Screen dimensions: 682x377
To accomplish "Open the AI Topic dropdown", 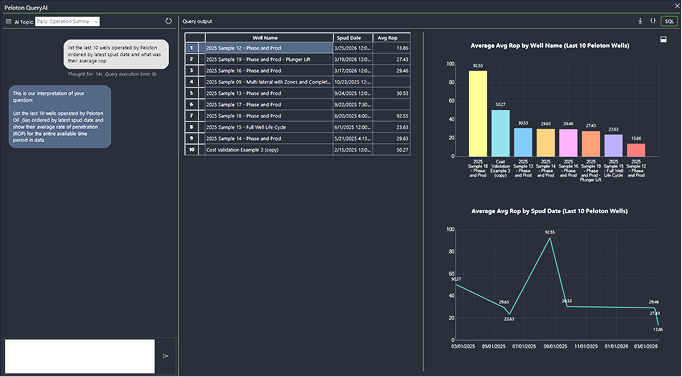I will [x=67, y=21].
